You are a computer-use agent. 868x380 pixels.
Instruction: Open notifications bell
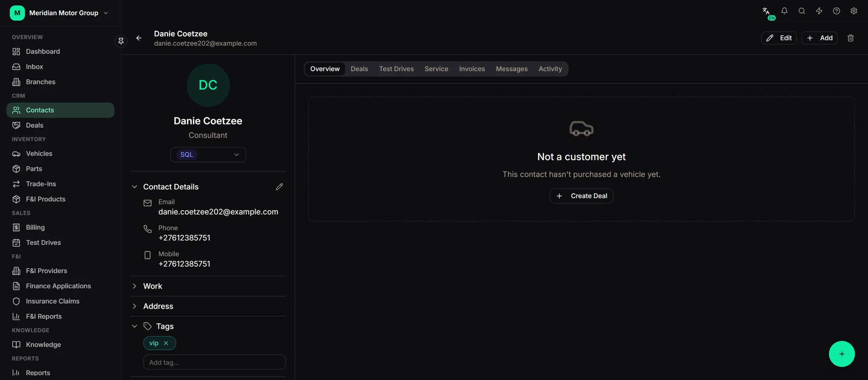pyautogui.click(x=784, y=11)
